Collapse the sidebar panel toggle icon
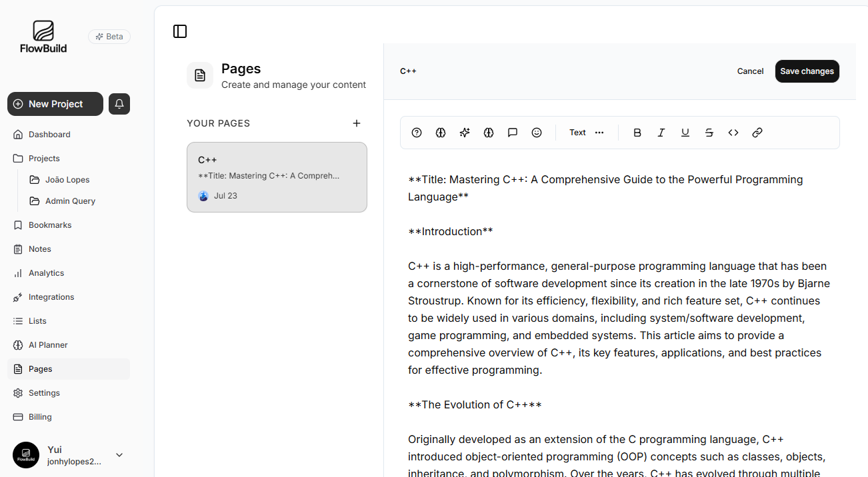Screen dimensions: 868x477 click(180, 31)
